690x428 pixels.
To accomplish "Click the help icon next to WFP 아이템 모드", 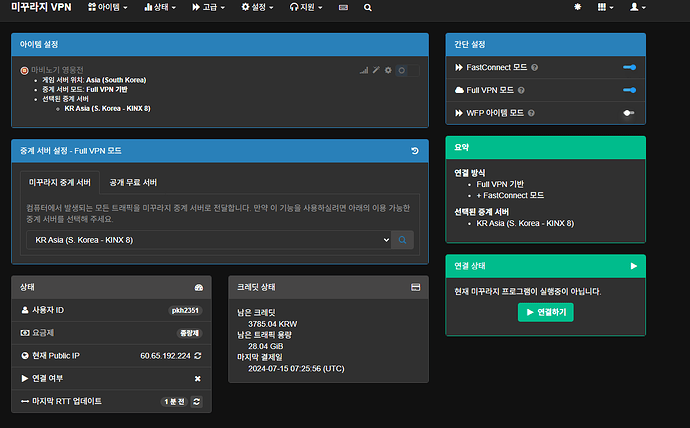I will (531, 113).
